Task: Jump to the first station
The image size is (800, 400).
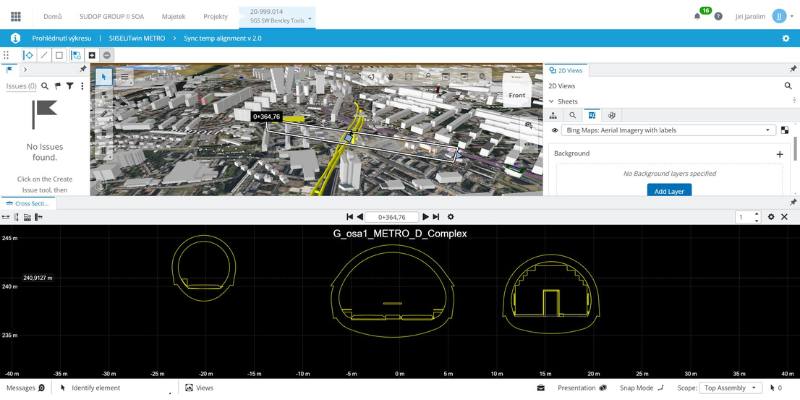Action: click(349, 216)
